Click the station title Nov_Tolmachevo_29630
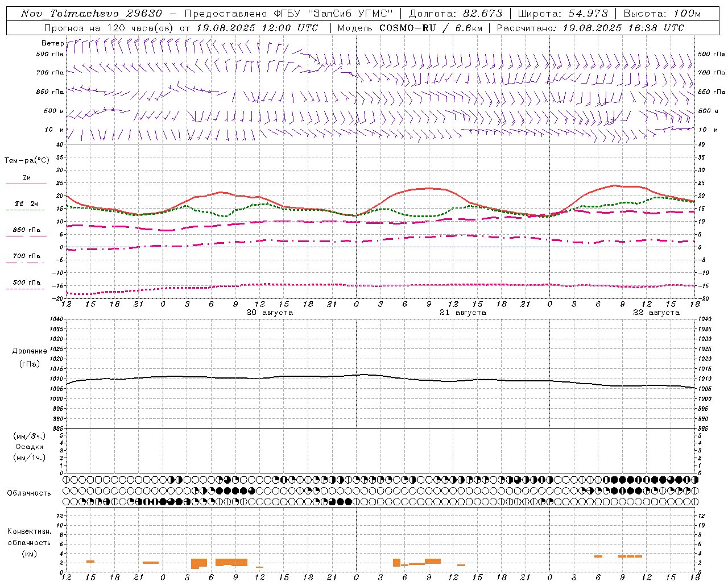The width and height of the screenshot is (728, 582). coord(91,14)
